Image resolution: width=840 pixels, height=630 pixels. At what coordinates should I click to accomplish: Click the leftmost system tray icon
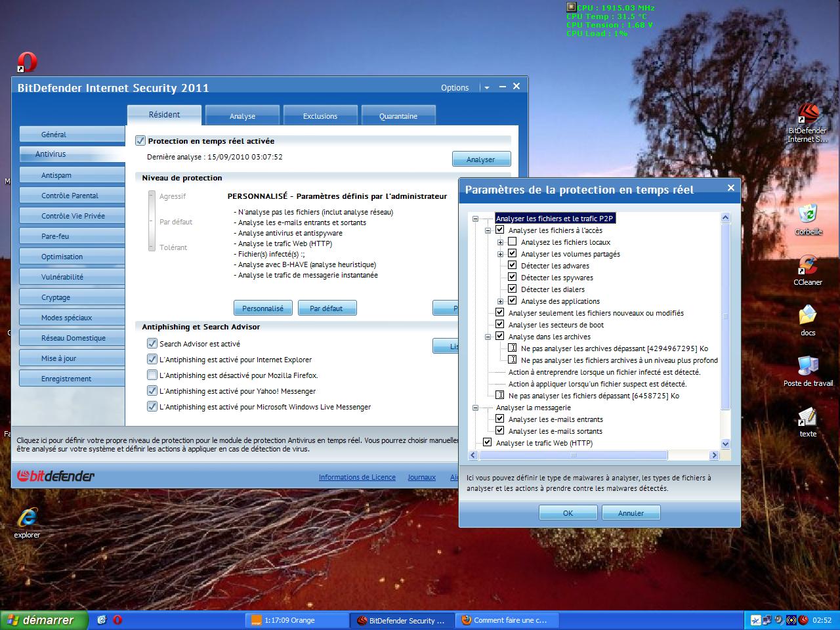[x=756, y=619]
